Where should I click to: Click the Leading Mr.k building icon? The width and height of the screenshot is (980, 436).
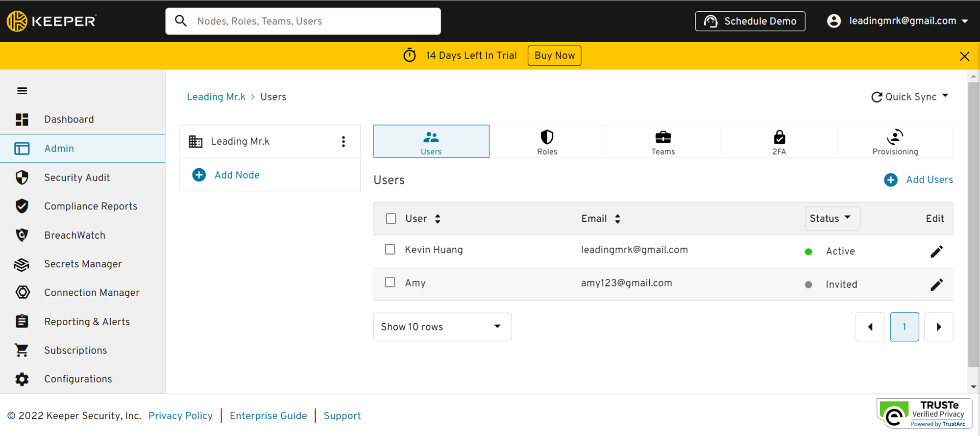[x=196, y=142]
